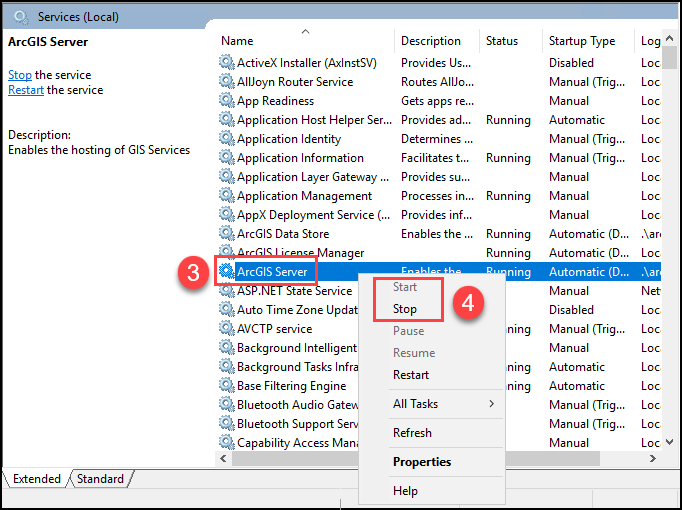
Task: Click the ArcGIS Data Store gear icon
Action: [226, 233]
